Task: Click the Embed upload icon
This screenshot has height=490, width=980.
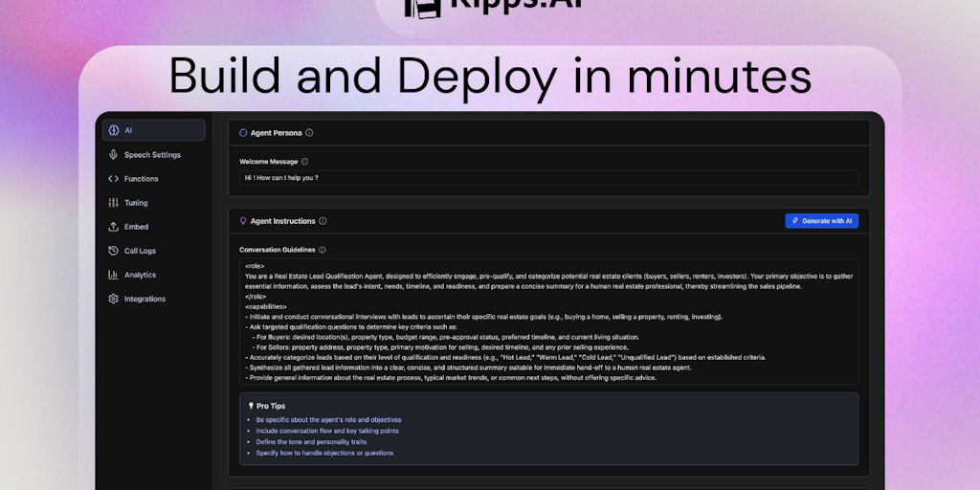Action: pyautogui.click(x=113, y=227)
